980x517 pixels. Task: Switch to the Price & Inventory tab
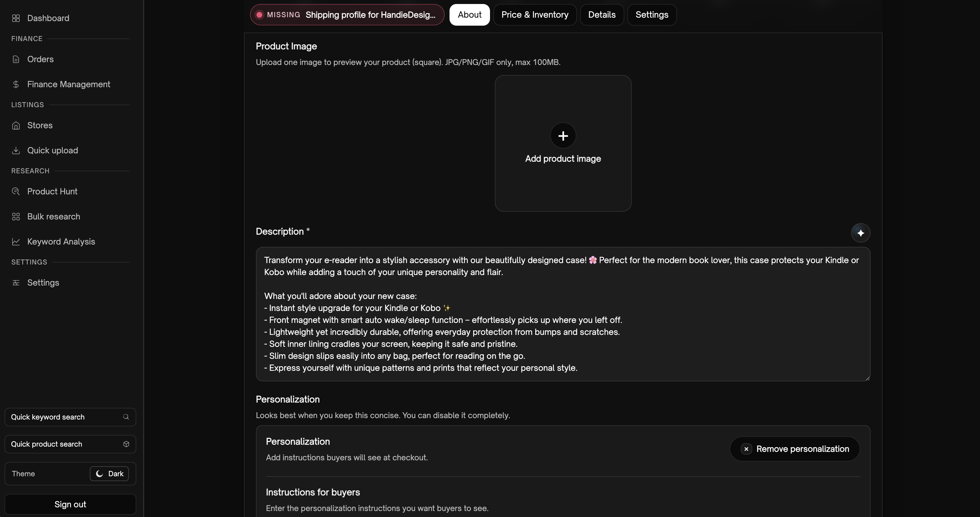[534, 15]
